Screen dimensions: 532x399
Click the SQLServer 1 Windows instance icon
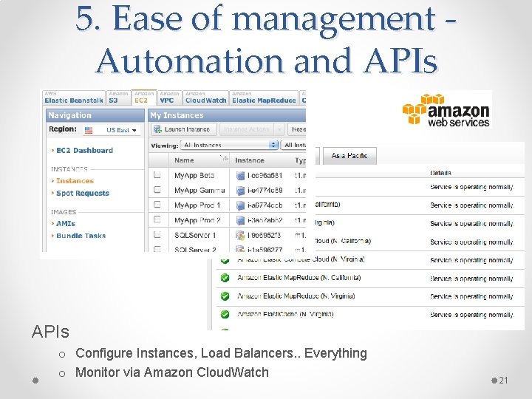tap(240, 235)
